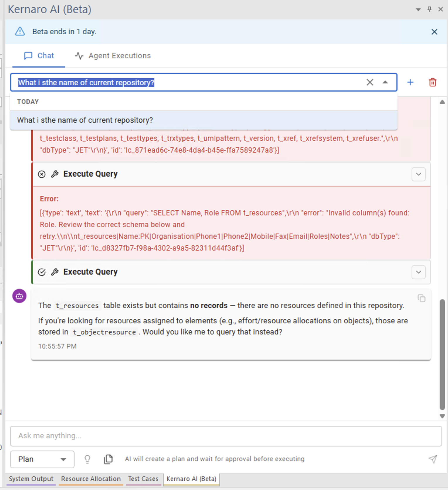The width and height of the screenshot is (448, 490).
Task: Click the 'Execute Query' successful header text
Action: [x=90, y=272]
